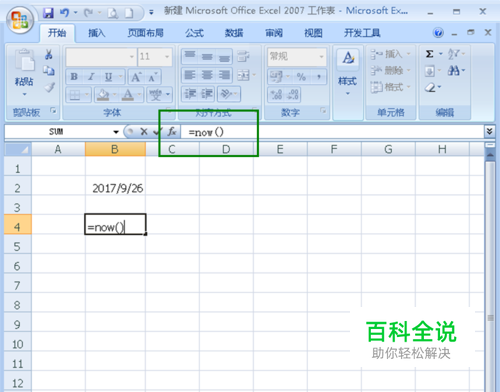Click the Office button logo
This screenshot has height=392, width=500.
click(20, 20)
